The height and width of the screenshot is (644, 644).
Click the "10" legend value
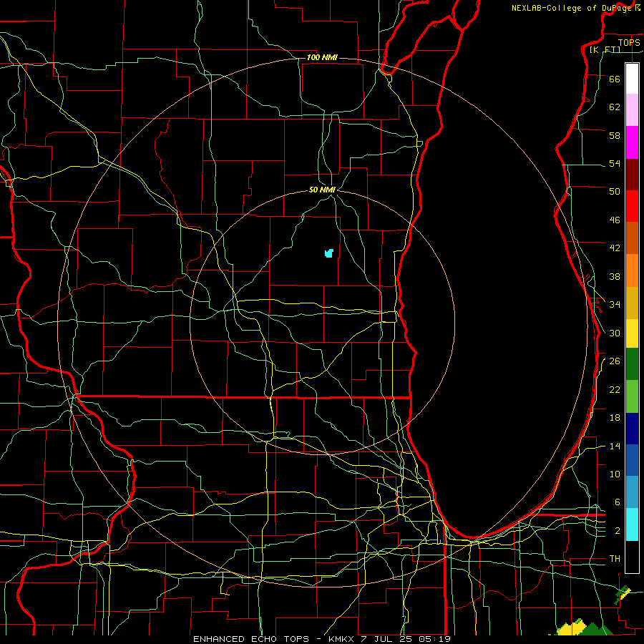(x=615, y=474)
